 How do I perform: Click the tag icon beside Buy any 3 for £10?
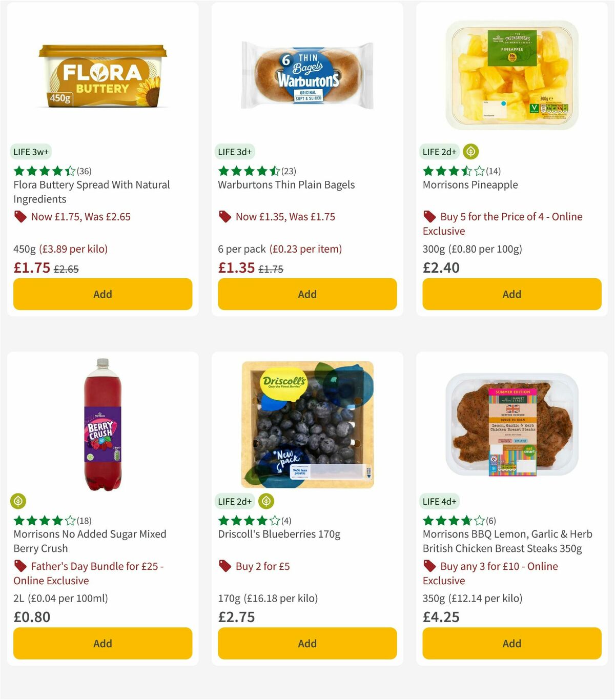429,566
